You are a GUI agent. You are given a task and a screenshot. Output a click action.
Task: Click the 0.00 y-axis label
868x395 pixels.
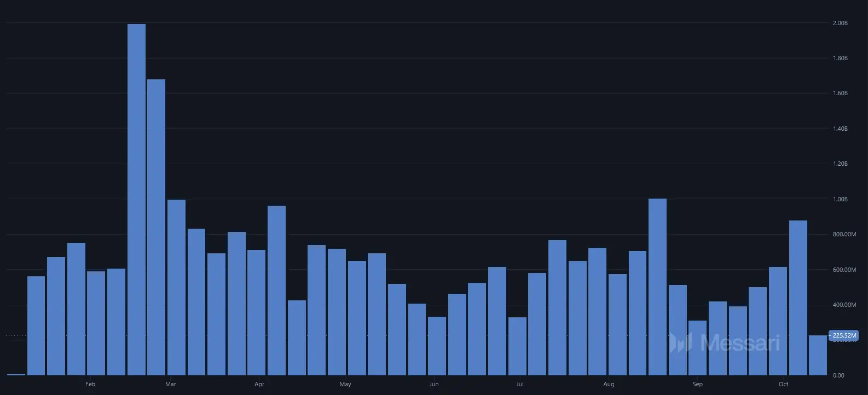coord(838,375)
